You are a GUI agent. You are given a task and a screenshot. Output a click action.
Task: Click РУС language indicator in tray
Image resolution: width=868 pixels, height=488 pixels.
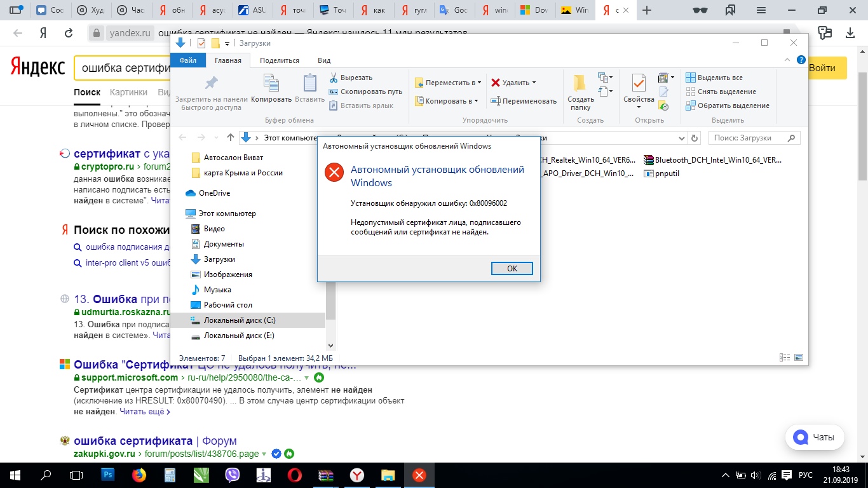[805, 475]
